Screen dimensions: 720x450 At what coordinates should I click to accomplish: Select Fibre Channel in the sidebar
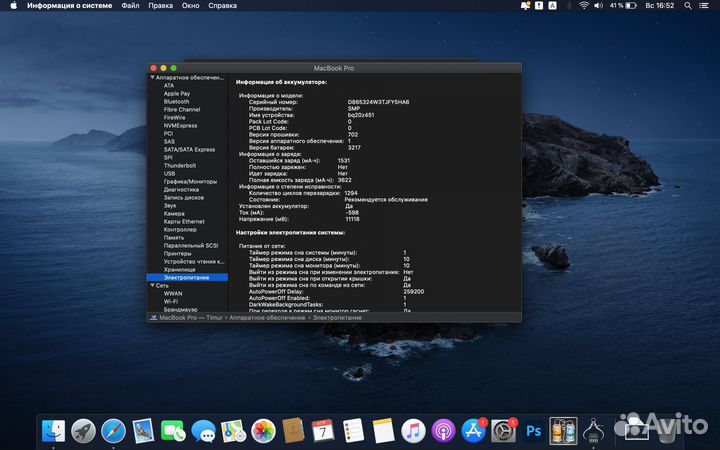(x=182, y=110)
